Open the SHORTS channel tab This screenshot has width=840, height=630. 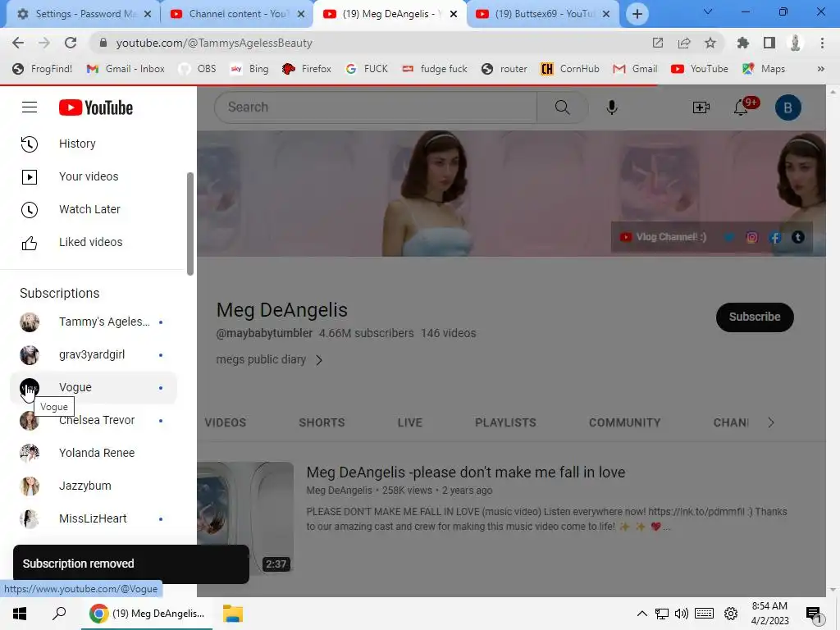click(322, 422)
